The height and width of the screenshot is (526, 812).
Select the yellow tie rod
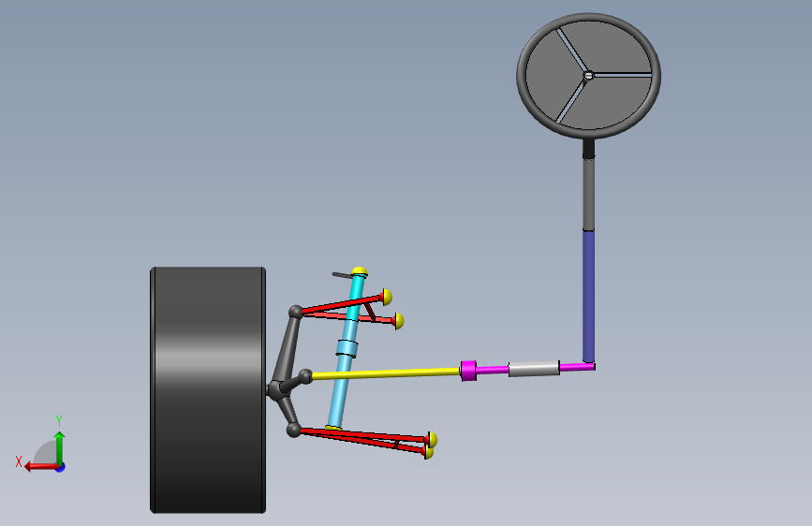pyautogui.click(x=385, y=373)
